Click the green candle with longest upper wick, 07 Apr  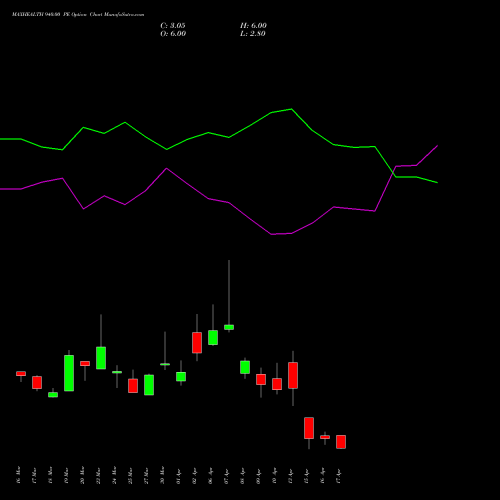[229, 327]
